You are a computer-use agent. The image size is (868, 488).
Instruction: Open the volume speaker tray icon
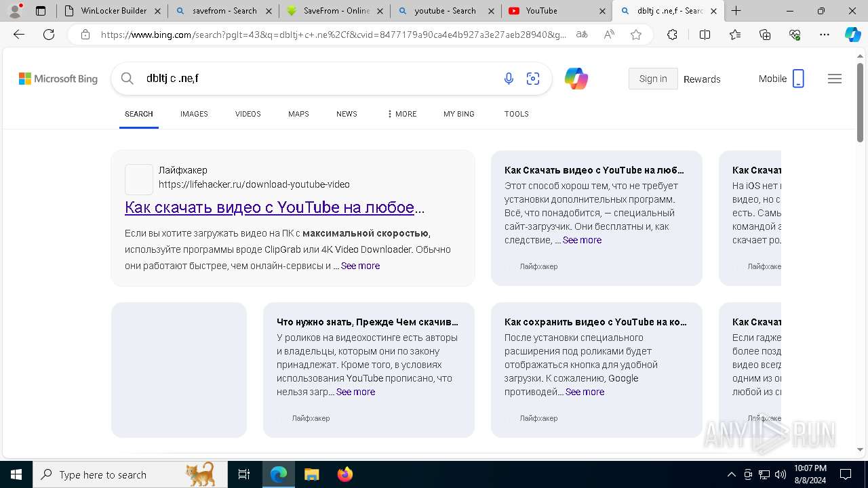point(781,474)
